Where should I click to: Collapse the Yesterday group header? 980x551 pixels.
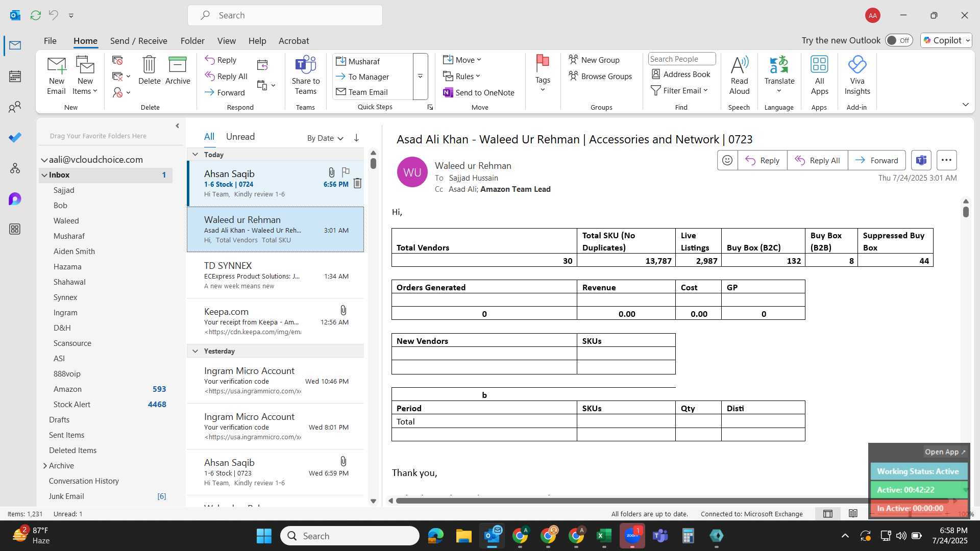[195, 351]
